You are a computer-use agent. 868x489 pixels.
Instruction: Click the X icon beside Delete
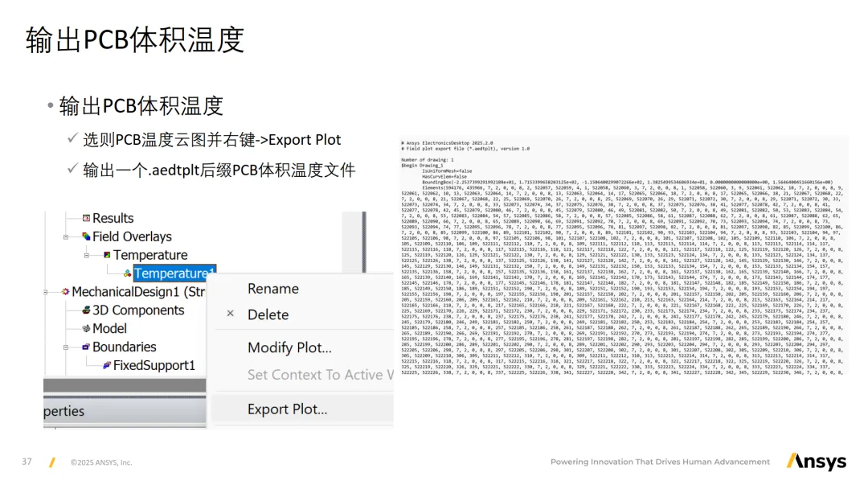click(231, 314)
